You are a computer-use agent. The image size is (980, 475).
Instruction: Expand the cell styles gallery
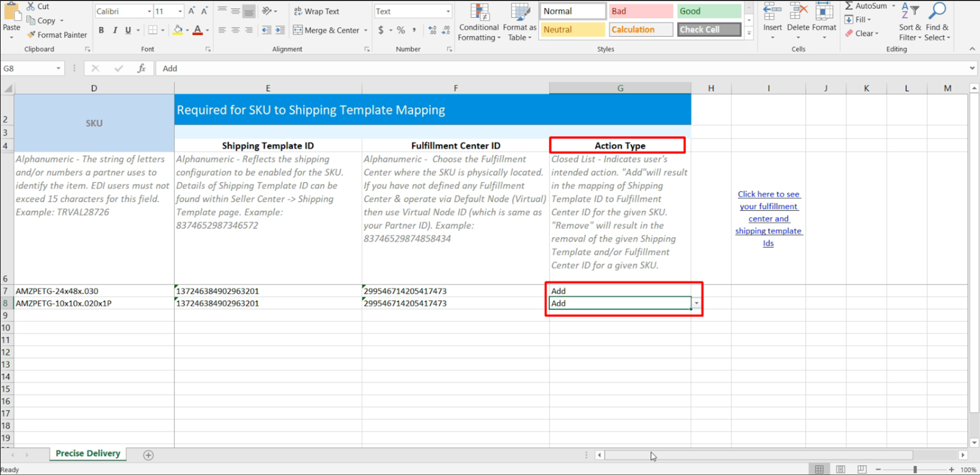click(x=748, y=33)
